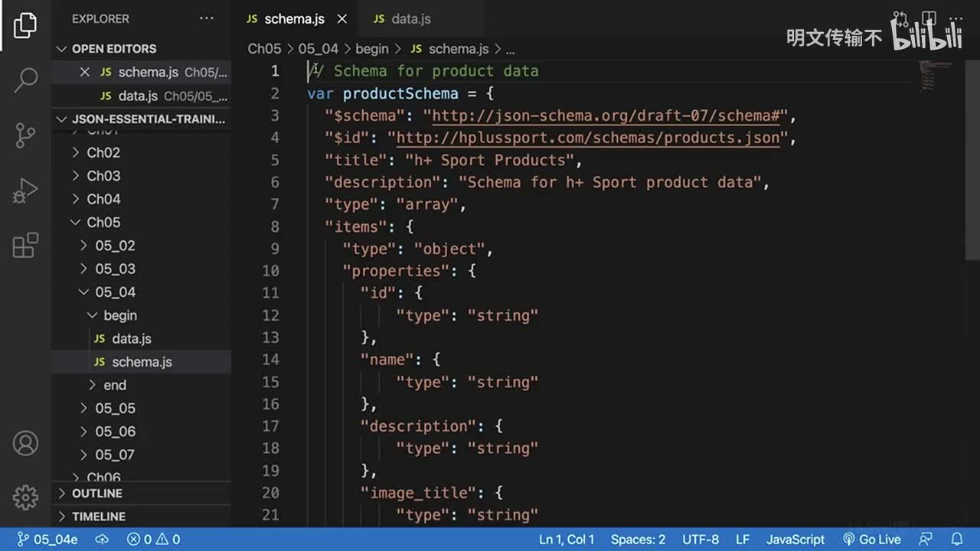
Task: Click the breadcrumb ellipsis after schema.js
Action: click(x=510, y=49)
